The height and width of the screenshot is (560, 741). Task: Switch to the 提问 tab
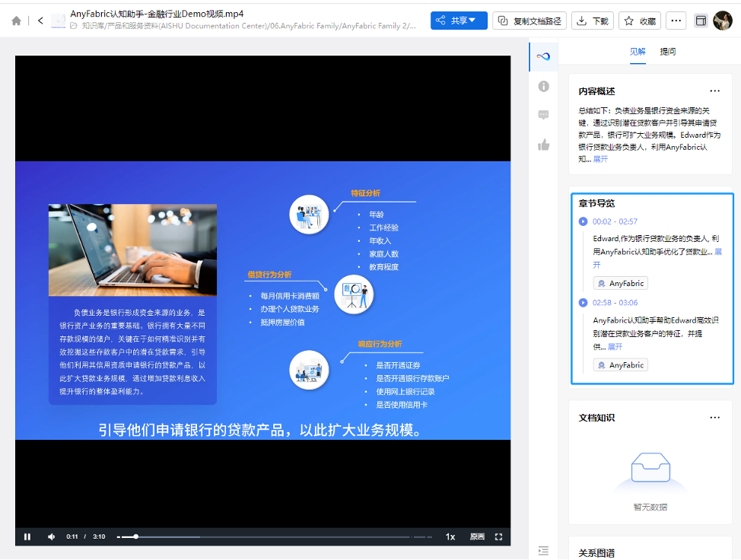point(668,52)
